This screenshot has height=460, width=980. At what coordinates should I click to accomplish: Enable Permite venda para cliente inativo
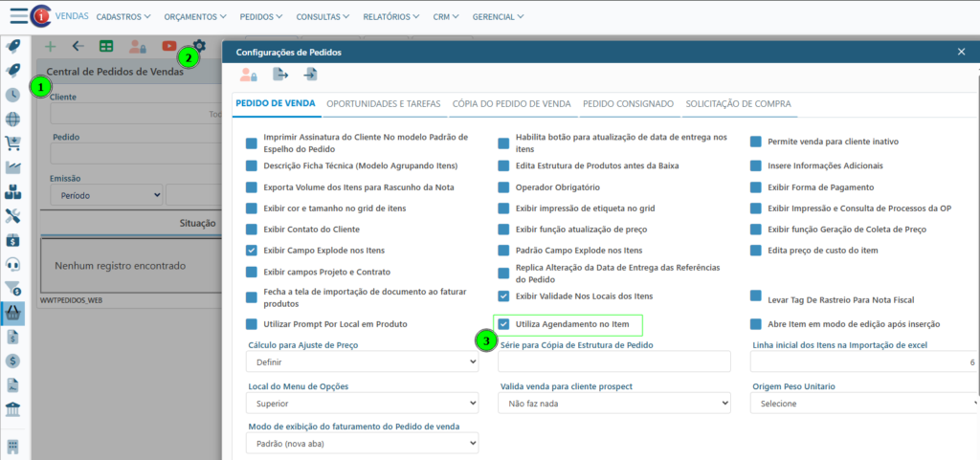[756, 142]
